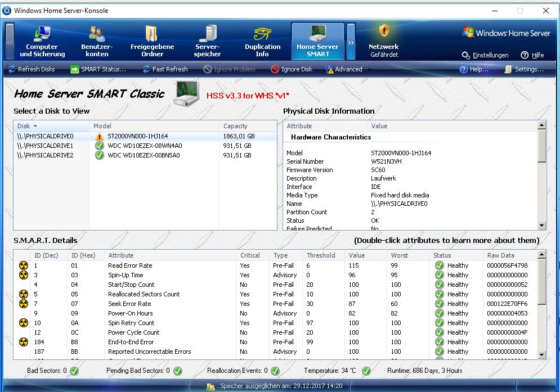Click the Serial Number value W521N3VH
Image resolution: width=560 pixels, height=392 pixels.
point(386,161)
